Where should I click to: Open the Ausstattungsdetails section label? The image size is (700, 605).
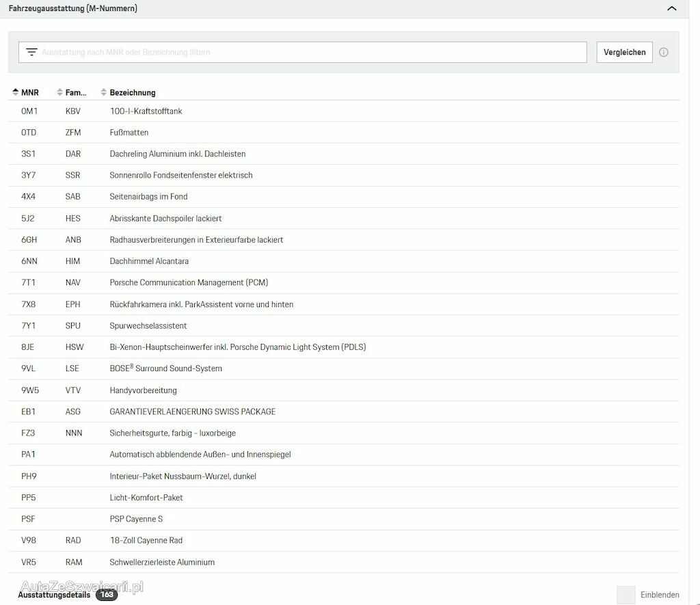(54, 595)
